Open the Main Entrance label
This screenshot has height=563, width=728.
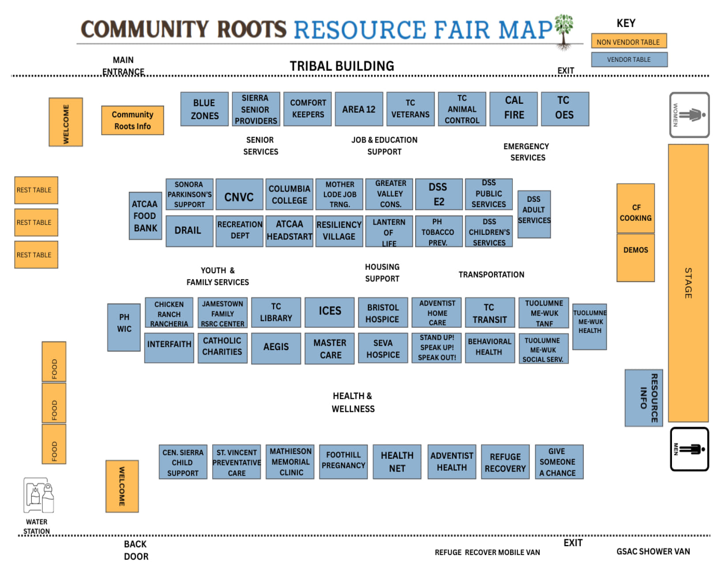[x=124, y=65]
